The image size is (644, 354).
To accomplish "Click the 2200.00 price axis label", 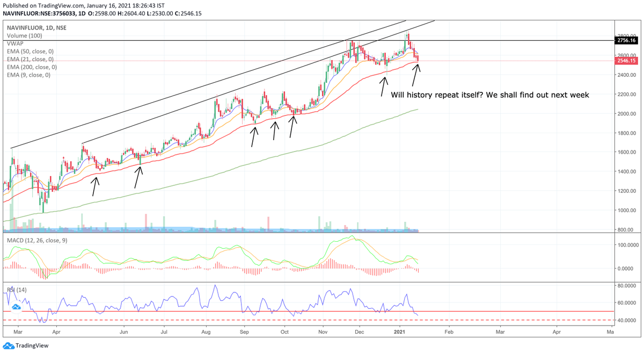I will [x=627, y=94].
